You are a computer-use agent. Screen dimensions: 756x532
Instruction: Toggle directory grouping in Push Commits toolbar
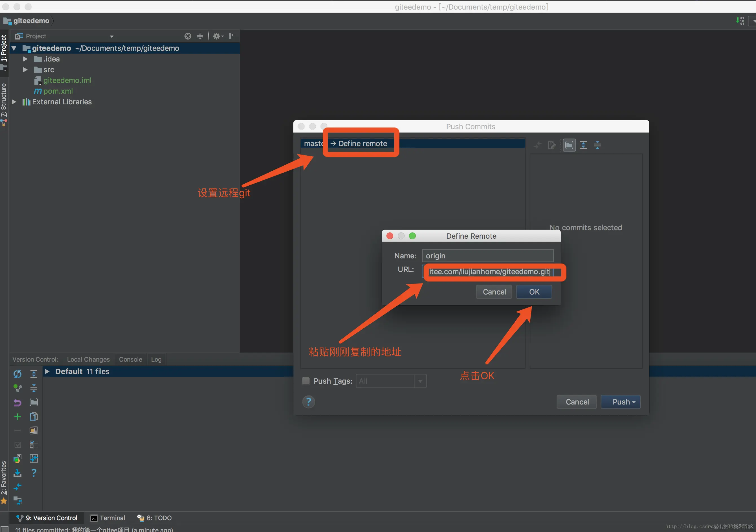coord(569,145)
